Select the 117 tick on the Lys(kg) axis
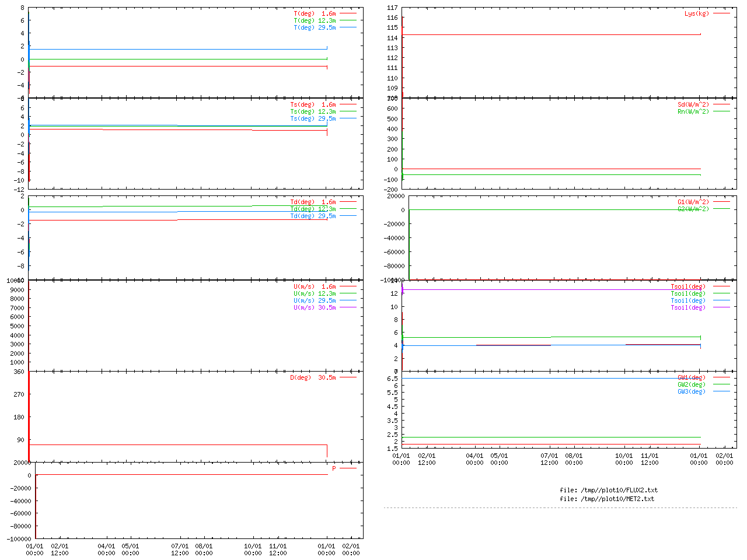This screenshot has height=560, width=747. coord(392,8)
